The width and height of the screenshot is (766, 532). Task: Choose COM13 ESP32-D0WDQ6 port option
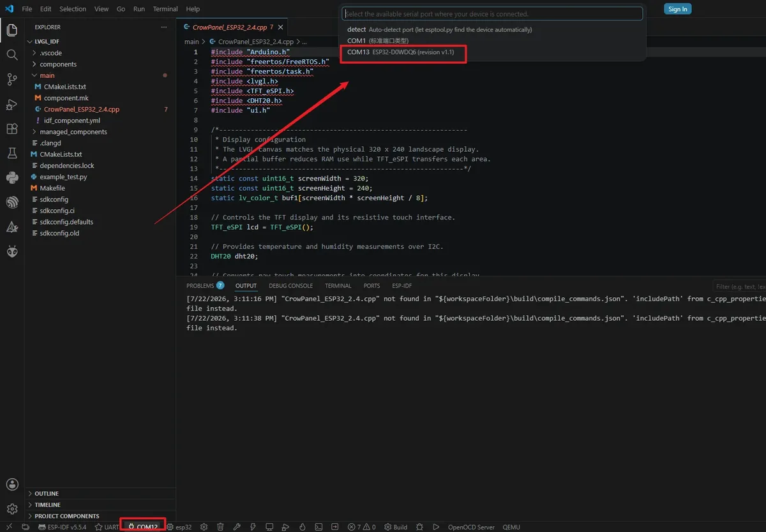492,52
